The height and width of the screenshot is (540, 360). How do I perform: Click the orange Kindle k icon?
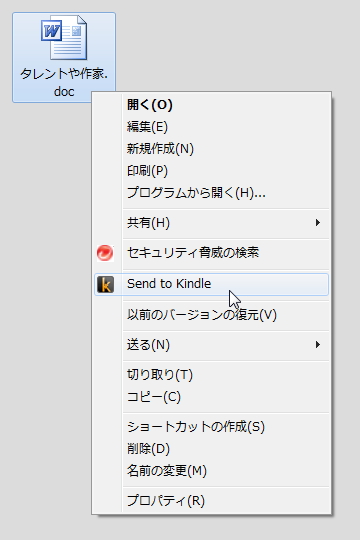[x=105, y=284]
